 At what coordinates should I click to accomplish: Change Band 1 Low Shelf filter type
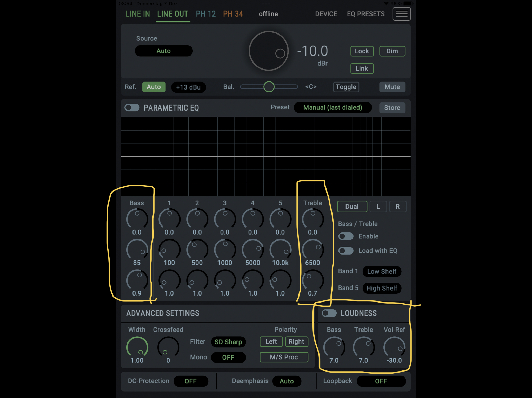click(382, 271)
